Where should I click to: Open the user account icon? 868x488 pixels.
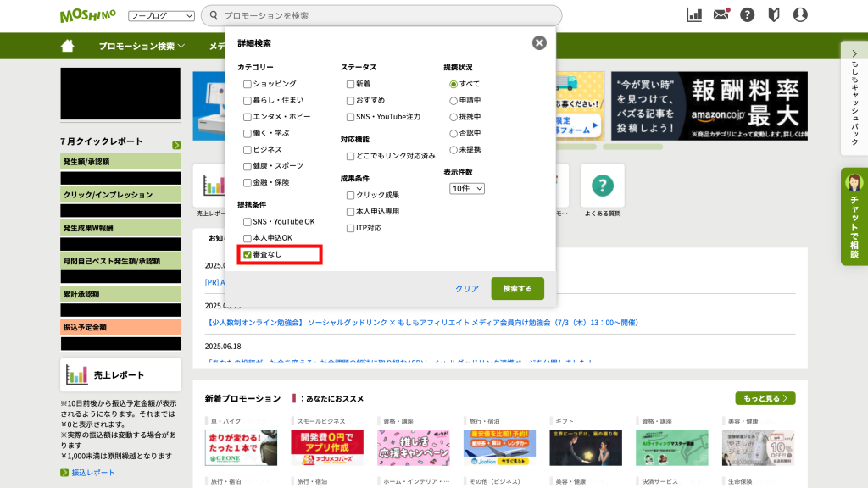pos(799,15)
